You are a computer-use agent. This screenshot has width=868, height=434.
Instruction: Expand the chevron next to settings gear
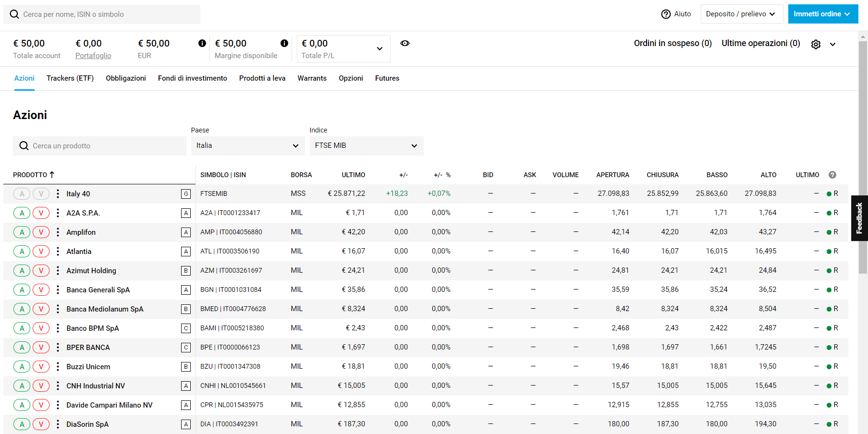[x=832, y=44]
